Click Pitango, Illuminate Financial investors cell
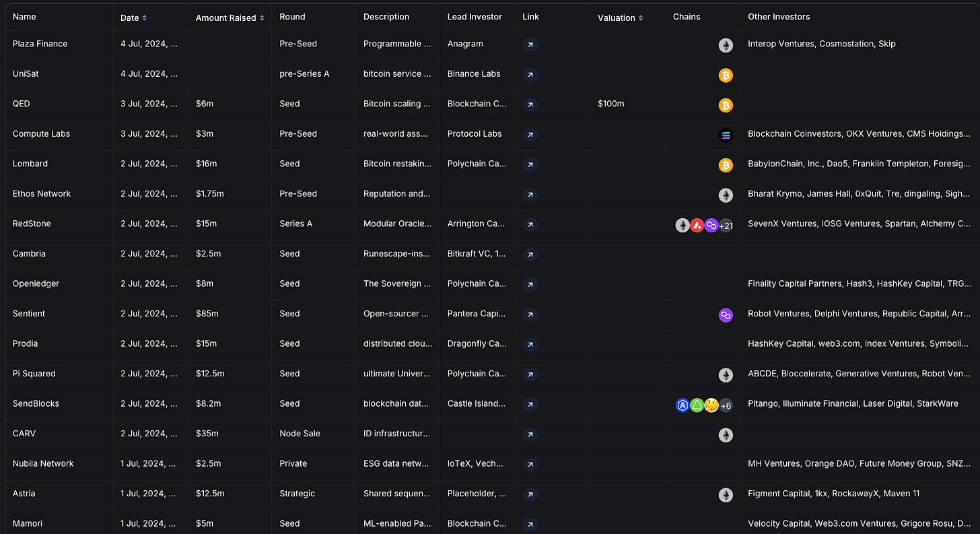The image size is (980, 534). [853, 403]
